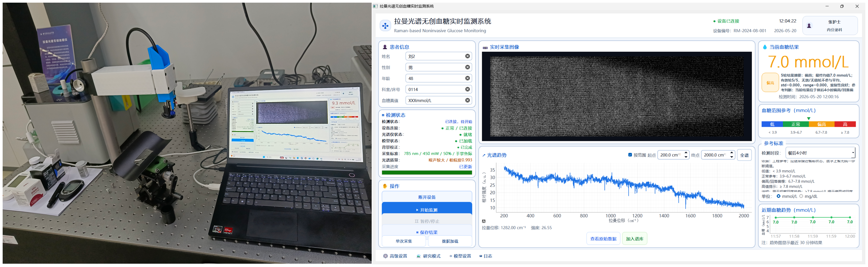Click the green 设备已连接 status dot
Viewport: 868px width, 267px height.
coord(714,21)
